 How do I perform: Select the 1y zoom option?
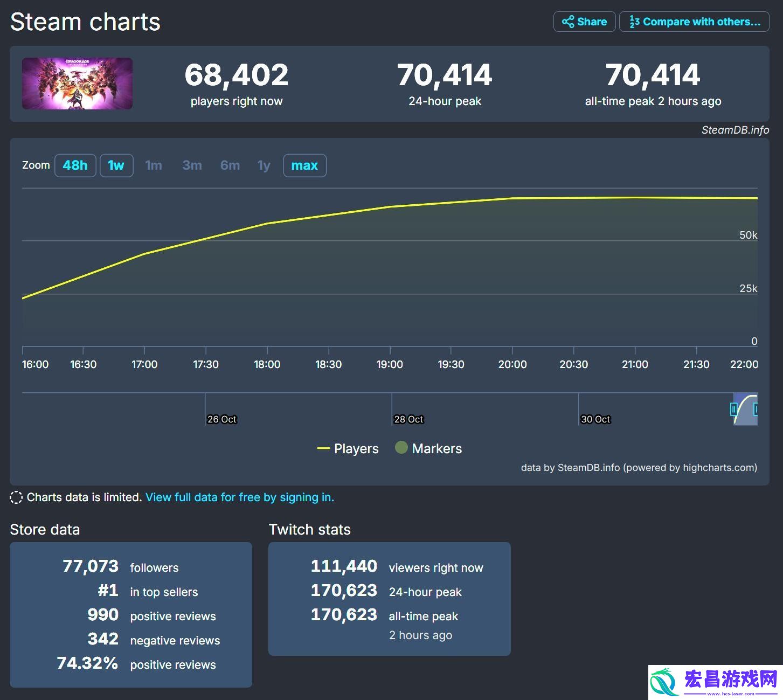coord(264,165)
